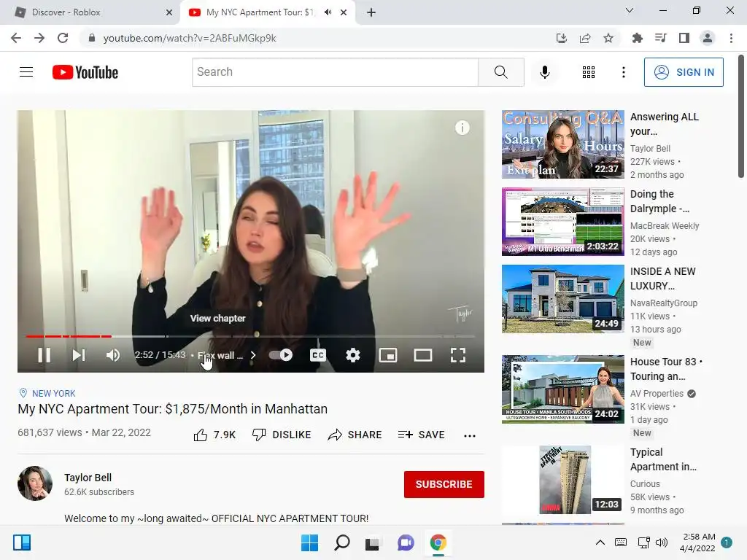Show hidden system tray icons
The height and width of the screenshot is (560, 747).
point(600,542)
